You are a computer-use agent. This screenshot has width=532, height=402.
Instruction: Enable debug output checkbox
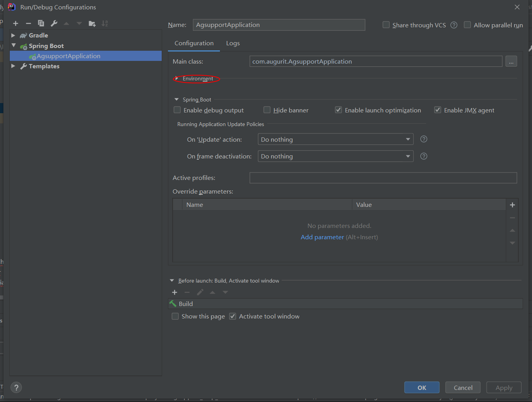coord(177,110)
